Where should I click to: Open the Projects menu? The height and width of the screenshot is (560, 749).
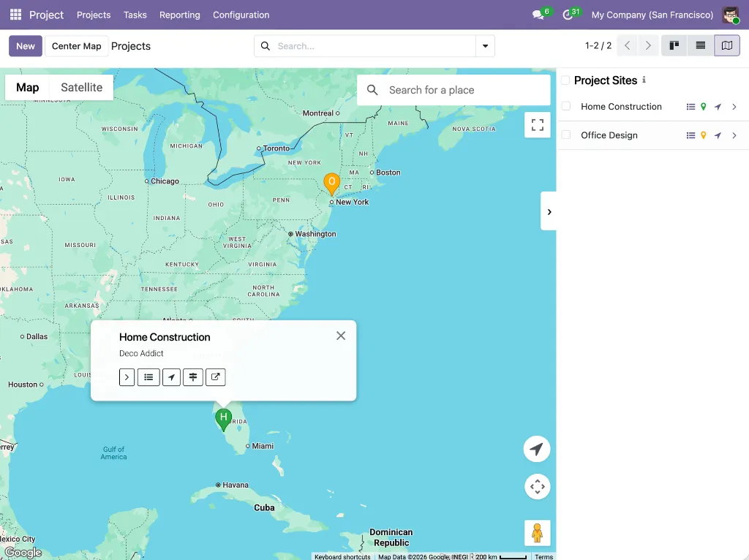tap(94, 15)
